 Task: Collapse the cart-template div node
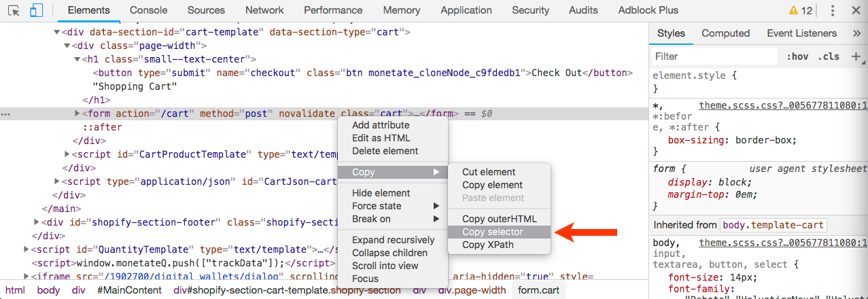tap(57, 32)
